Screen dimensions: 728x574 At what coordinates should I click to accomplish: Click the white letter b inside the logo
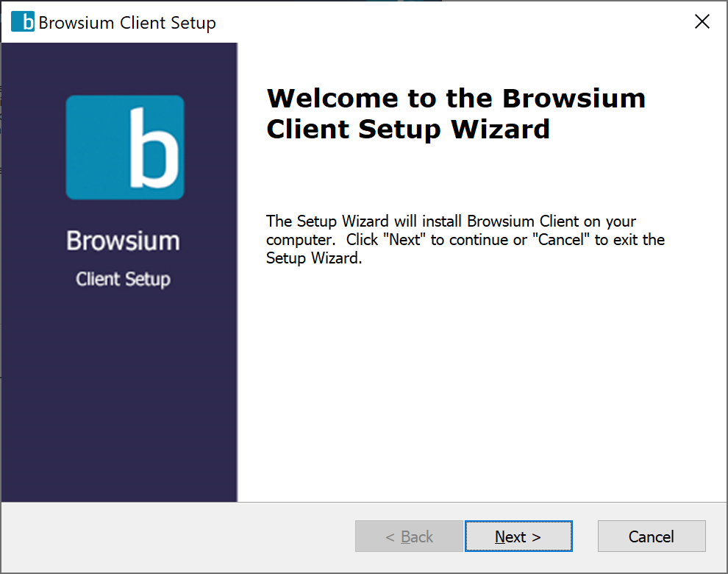[x=153, y=147]
